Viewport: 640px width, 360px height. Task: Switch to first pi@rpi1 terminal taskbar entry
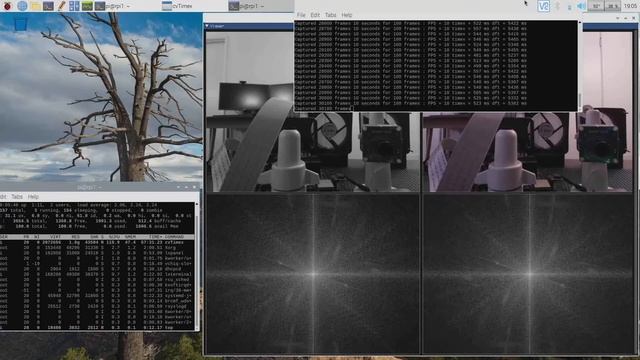pos(113,6)
